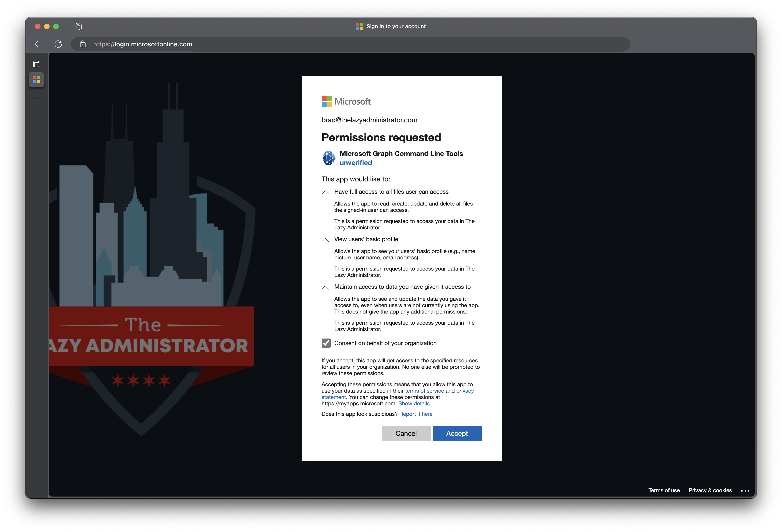Viewport: 782px width, 532px height.
Task: Click the Cancel button
Action: click(406, 434)
